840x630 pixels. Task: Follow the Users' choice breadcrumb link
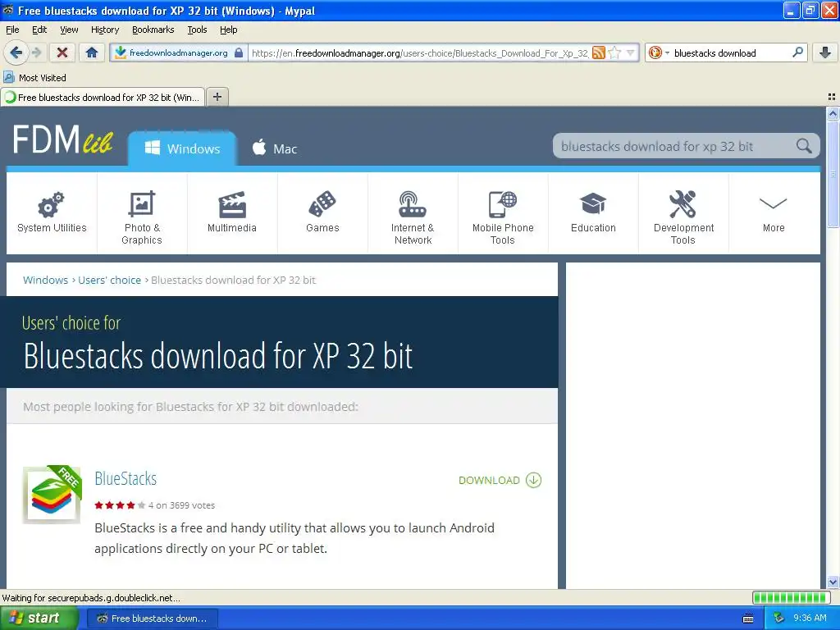pyautogui.click(x=109, y=281)
